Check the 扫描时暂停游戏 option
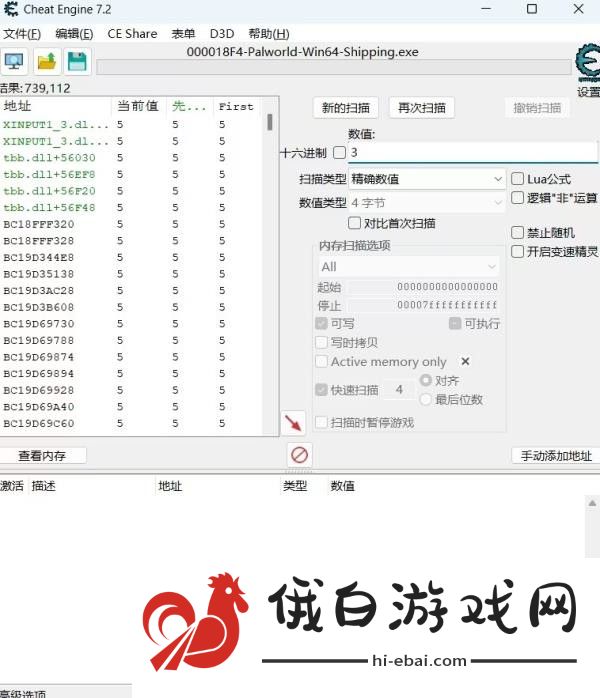This screenshot has height=698, width=600. click(x=321, y=422)
